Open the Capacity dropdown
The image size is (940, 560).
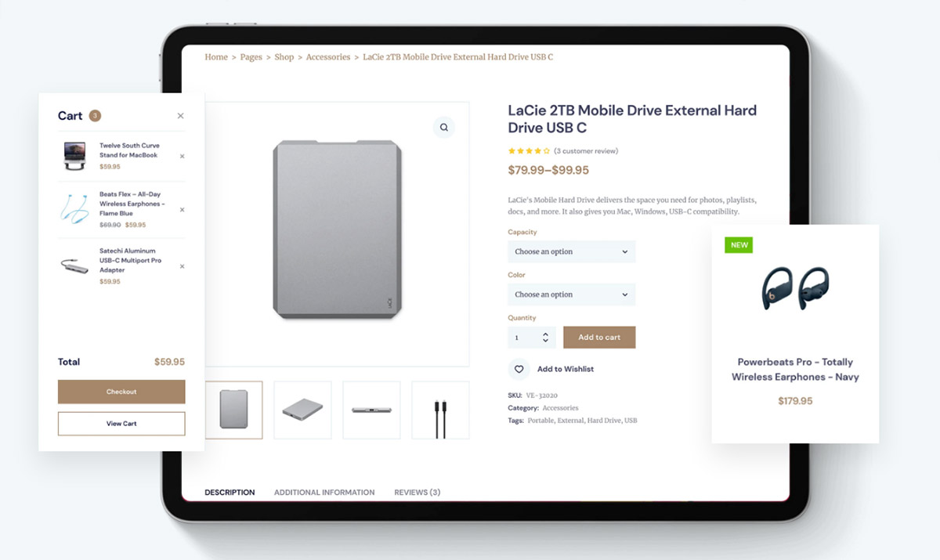[571, 251]
